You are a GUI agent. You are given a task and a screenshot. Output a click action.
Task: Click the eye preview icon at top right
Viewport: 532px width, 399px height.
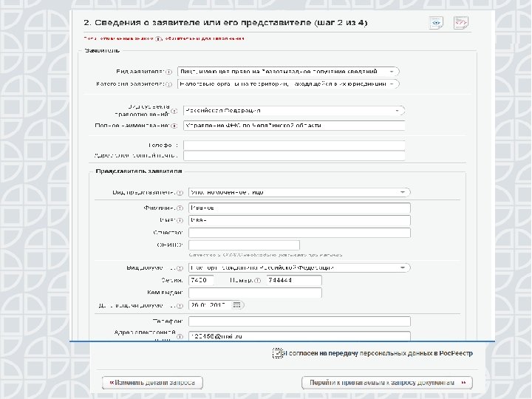tap(436, 23)
